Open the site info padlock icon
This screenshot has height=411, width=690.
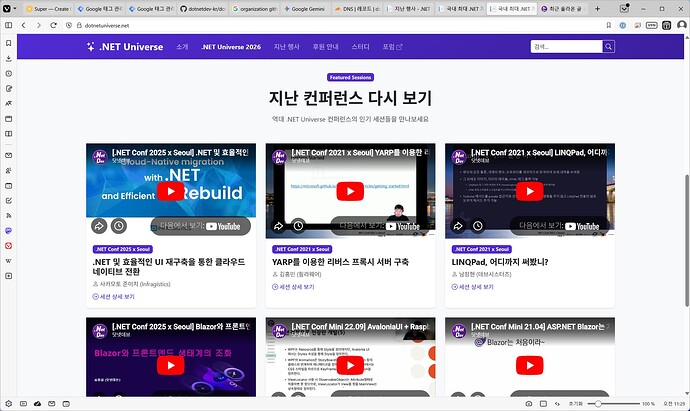click(79, 26)
